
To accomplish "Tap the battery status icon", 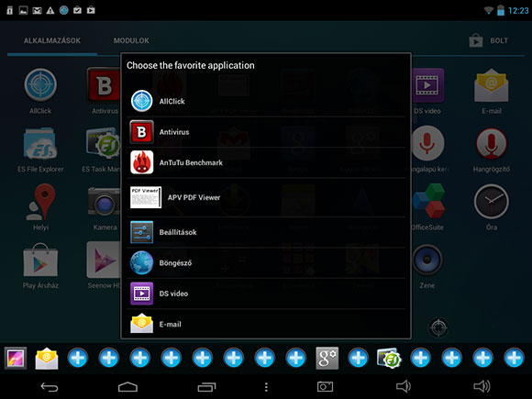I will tap(501, 10).
